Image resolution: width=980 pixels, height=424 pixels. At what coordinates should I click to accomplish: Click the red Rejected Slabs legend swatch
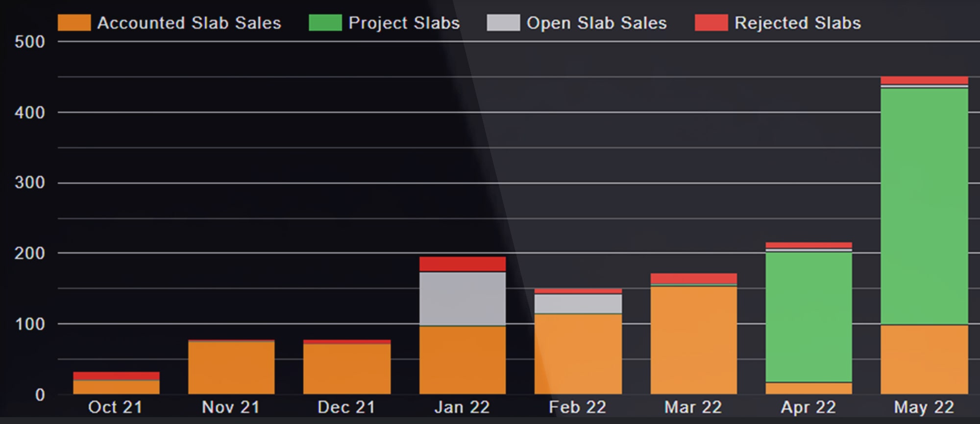coord(711,23)
